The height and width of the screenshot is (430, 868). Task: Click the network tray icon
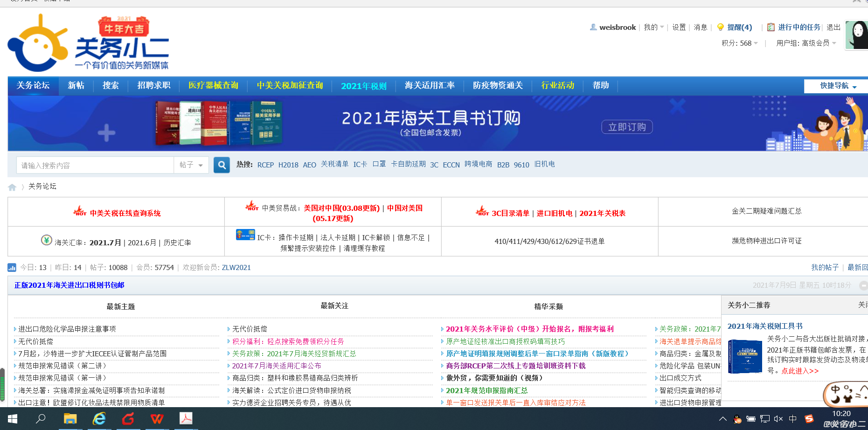point(764,419)
